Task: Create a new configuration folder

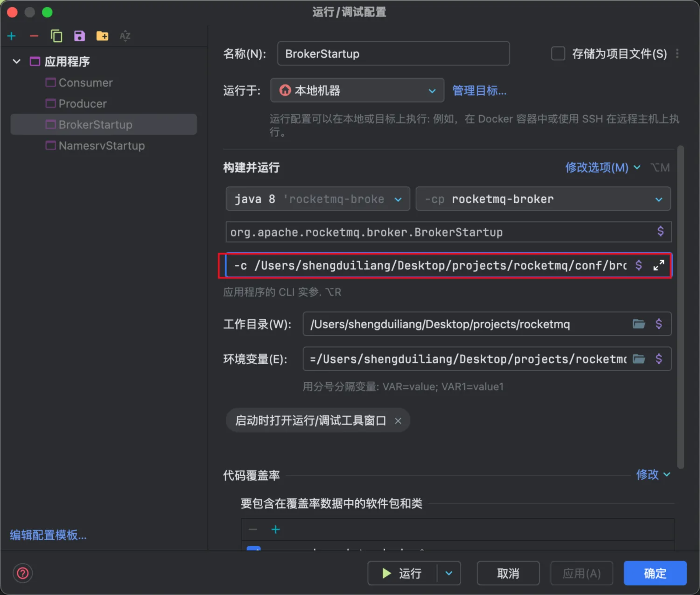Action: pos(102,36)
